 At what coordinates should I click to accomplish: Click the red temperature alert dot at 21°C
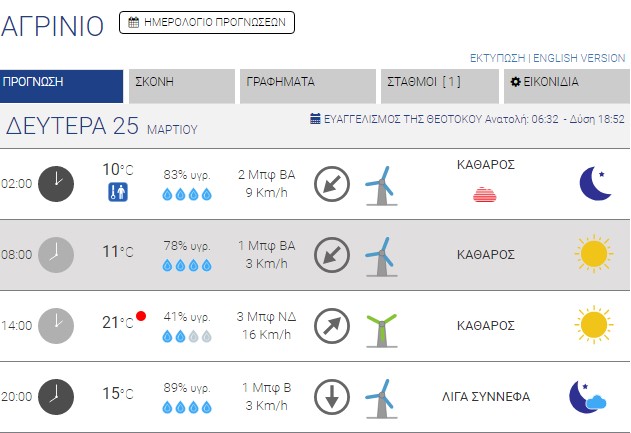(141, 316)
